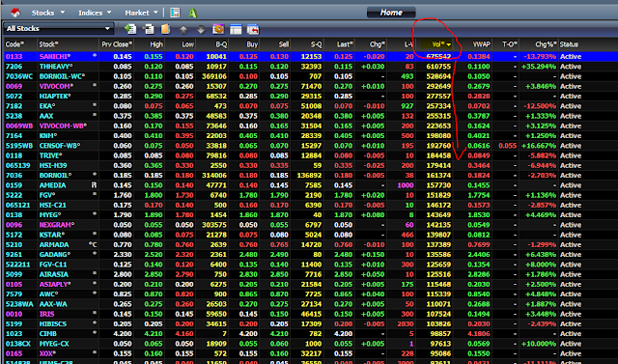Select stock HSI-H39
The width and height of the screenshot is (618, 364).
tap(53, 165)
